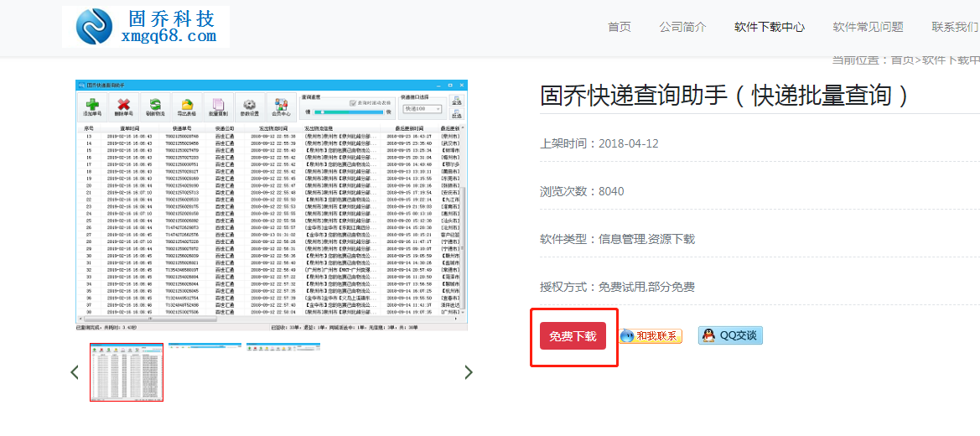Show next thumbnails with right arrow
The image size is (980, 436).
[468, 372]
